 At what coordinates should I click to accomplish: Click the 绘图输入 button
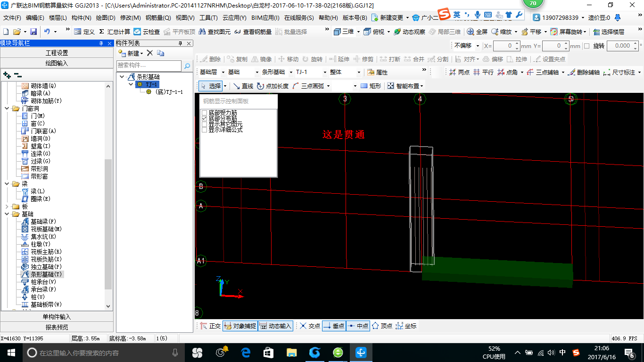57,63
